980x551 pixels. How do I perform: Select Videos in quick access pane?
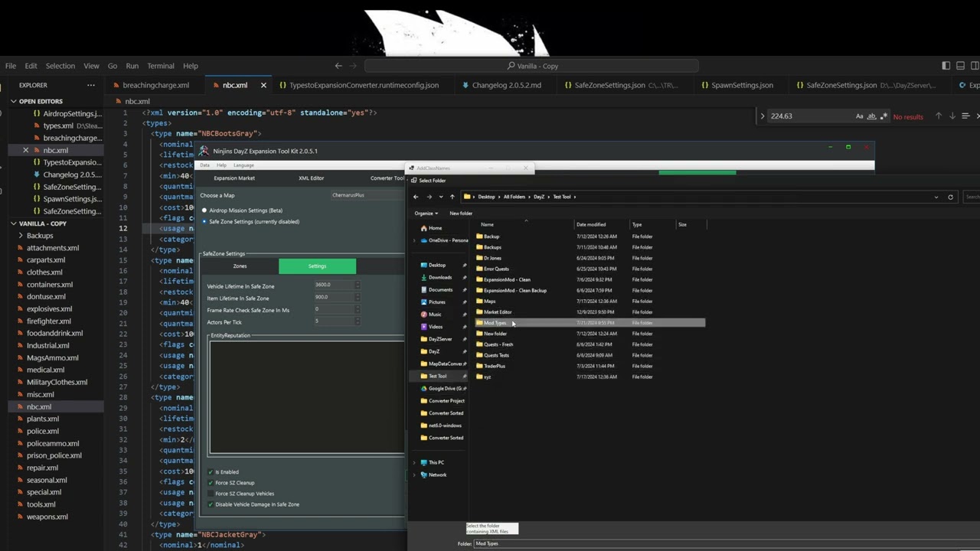pyautogui.click(x=435, y=326)
